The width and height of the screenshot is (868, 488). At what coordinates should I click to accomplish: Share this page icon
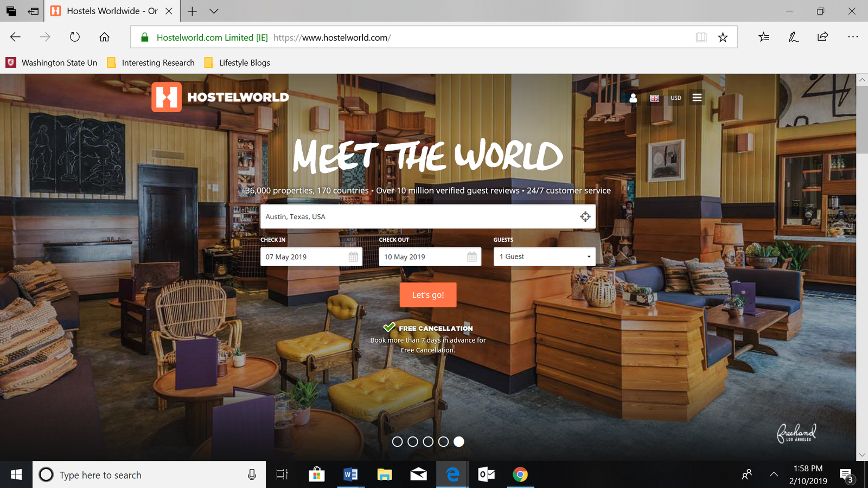tap(823, 37)
